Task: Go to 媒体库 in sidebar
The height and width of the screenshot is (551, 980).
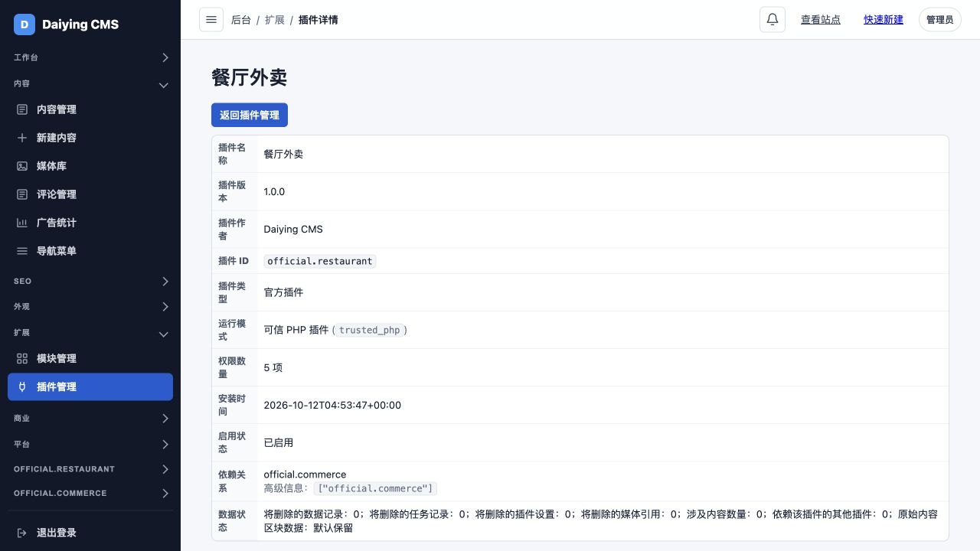Action: [90, 166]
